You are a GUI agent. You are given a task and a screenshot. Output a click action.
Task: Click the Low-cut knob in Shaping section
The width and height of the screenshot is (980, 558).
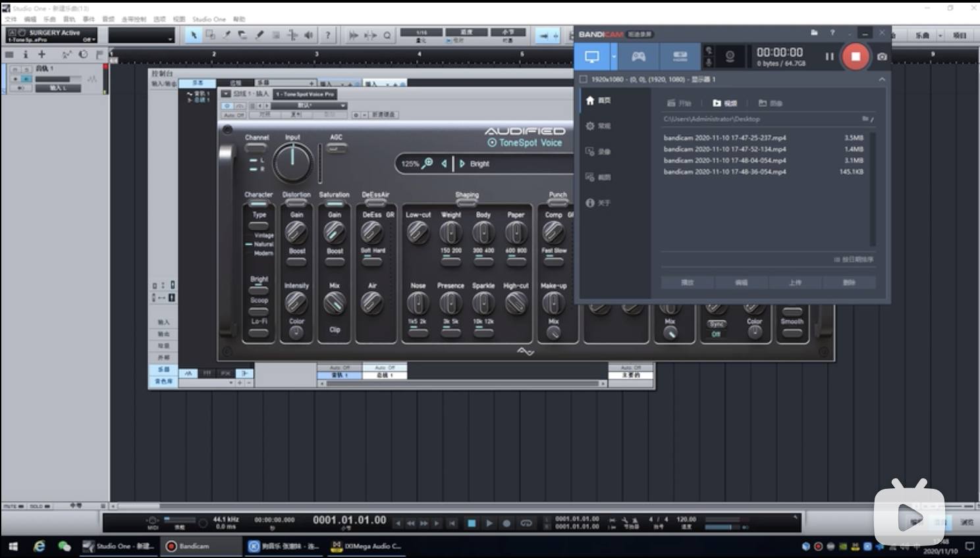click(418, 232)
